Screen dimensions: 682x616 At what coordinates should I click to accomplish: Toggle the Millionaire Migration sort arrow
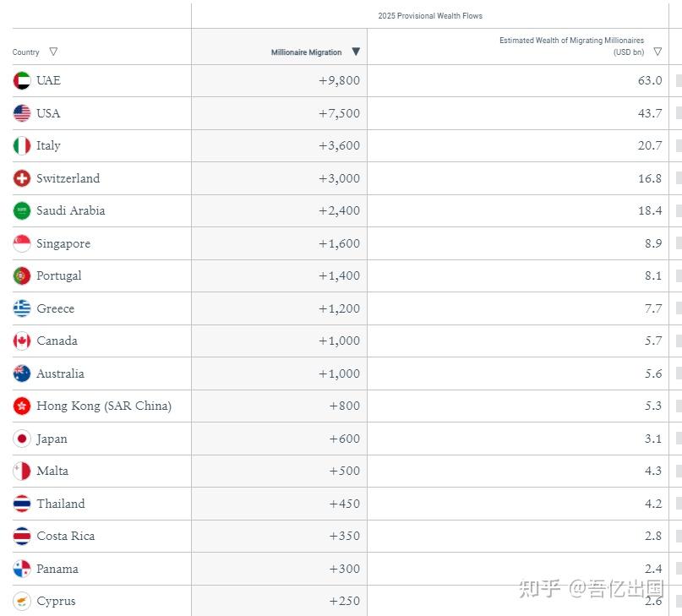pos(356,52)
